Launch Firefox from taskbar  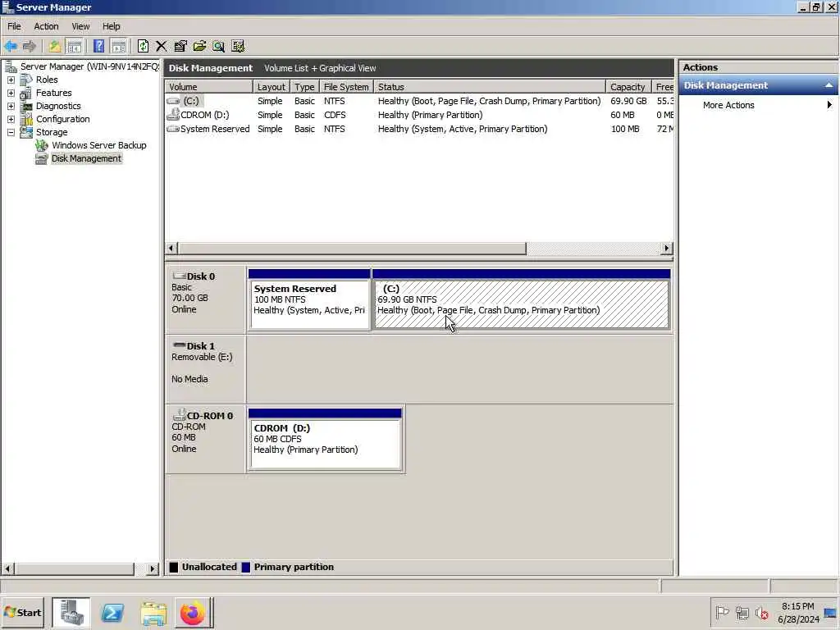tap(193, 613)
